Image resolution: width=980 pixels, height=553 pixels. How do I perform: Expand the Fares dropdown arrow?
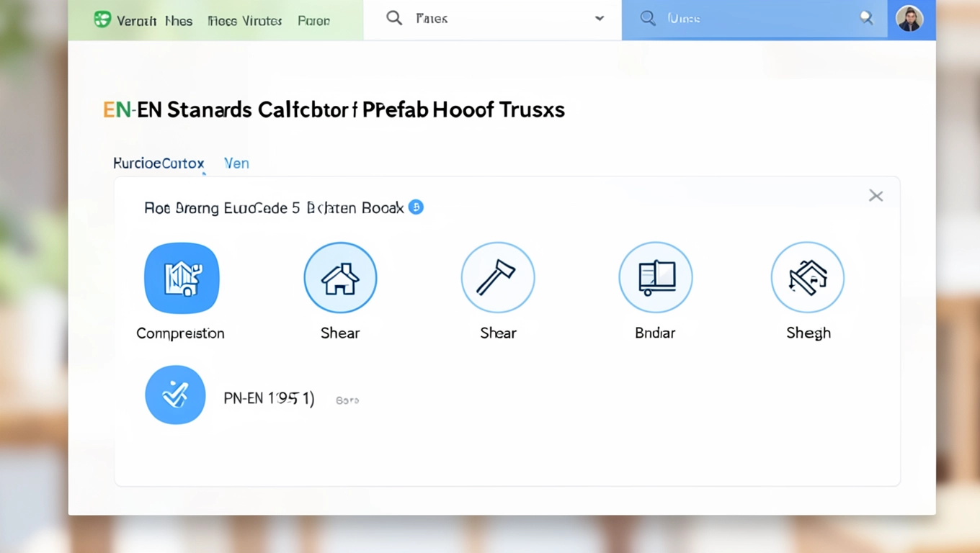[x=599, y=19]
